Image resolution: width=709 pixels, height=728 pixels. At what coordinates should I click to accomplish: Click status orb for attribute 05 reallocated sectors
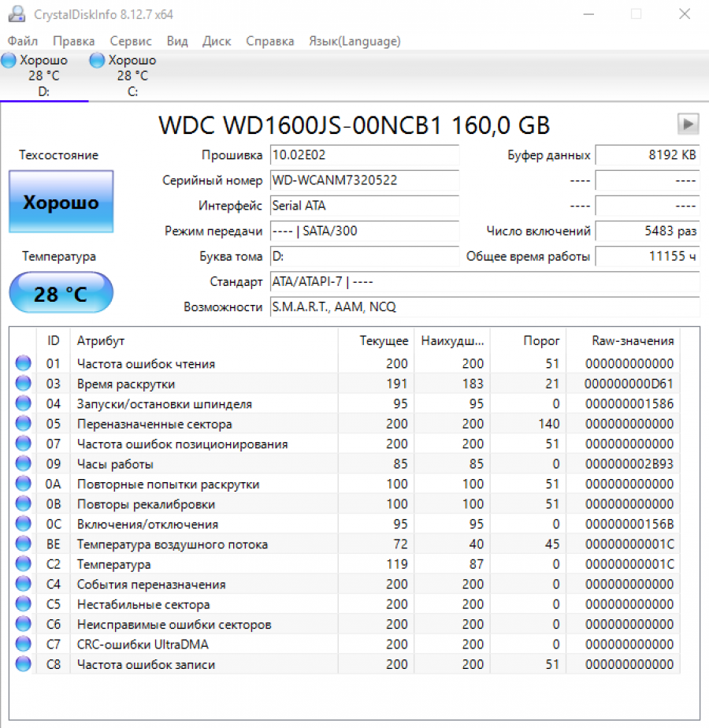pos(24,424)
